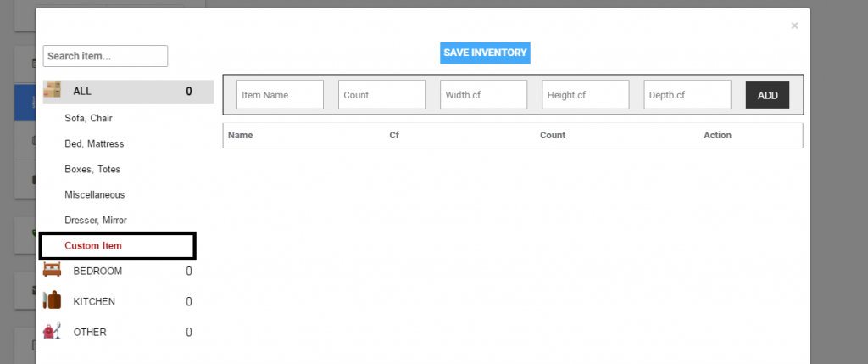The width and height of the screenshot is (868, 364).
Task: Click the BEDROOM bed icon
Action: pos(52,271)
